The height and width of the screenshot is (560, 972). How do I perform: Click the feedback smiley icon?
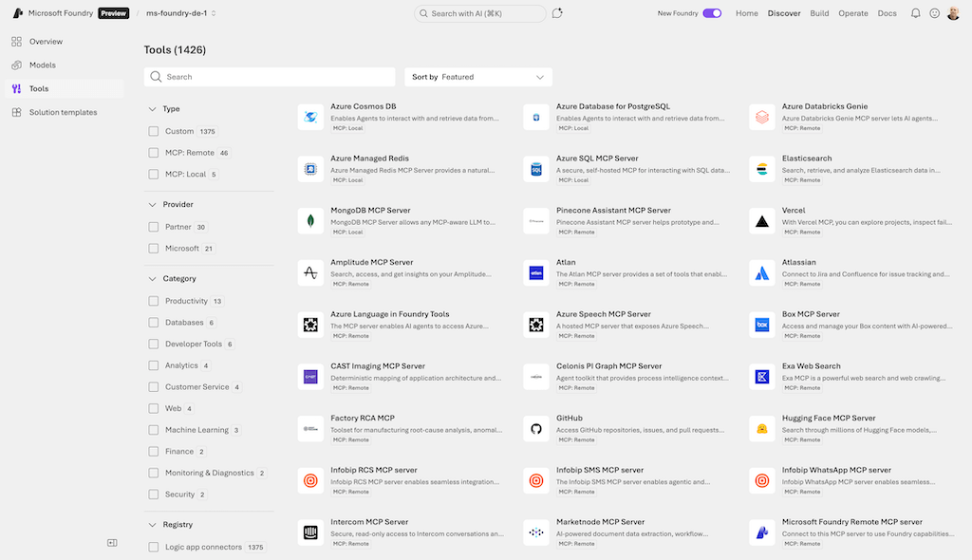935,13
